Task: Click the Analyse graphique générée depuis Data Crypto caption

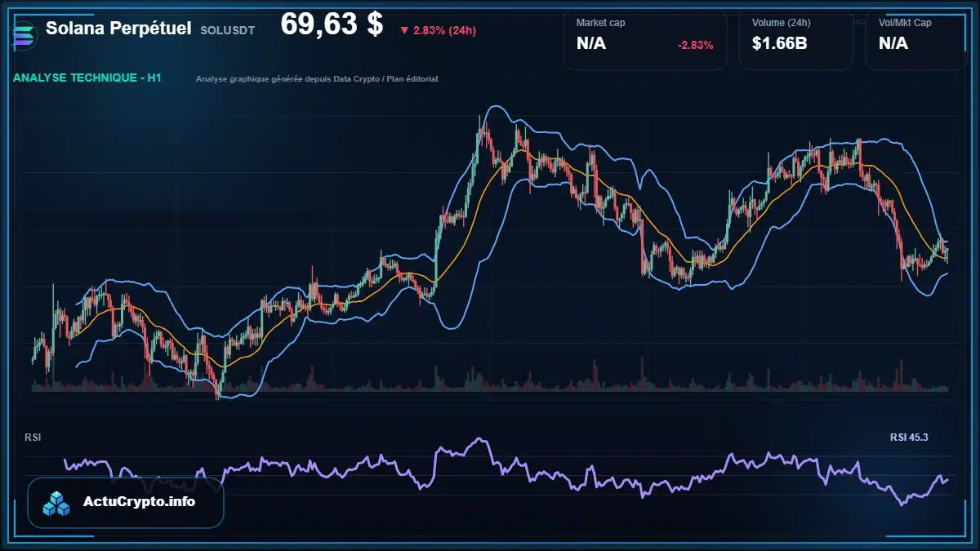Action: (x=317, y=79)
